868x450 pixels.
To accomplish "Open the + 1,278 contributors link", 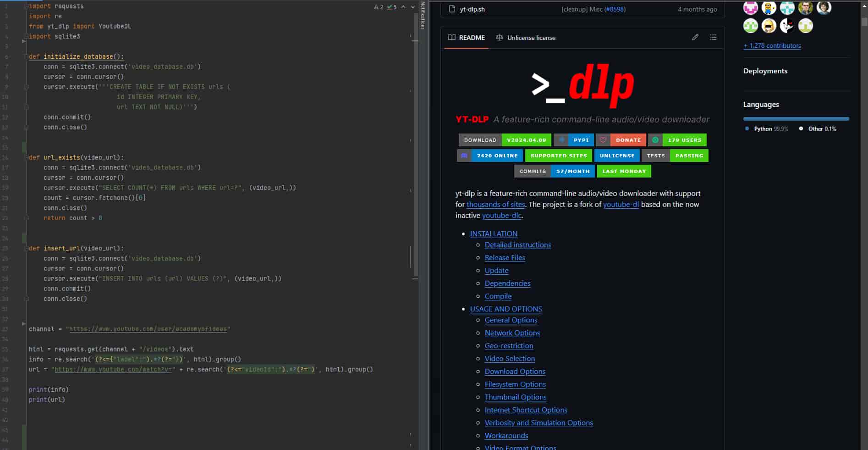I will coord(772,45).
